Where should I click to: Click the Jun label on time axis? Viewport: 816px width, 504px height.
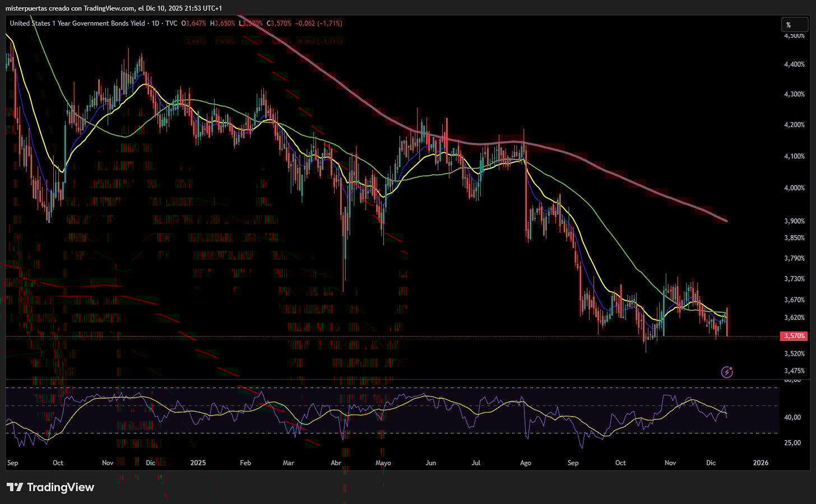430,463
